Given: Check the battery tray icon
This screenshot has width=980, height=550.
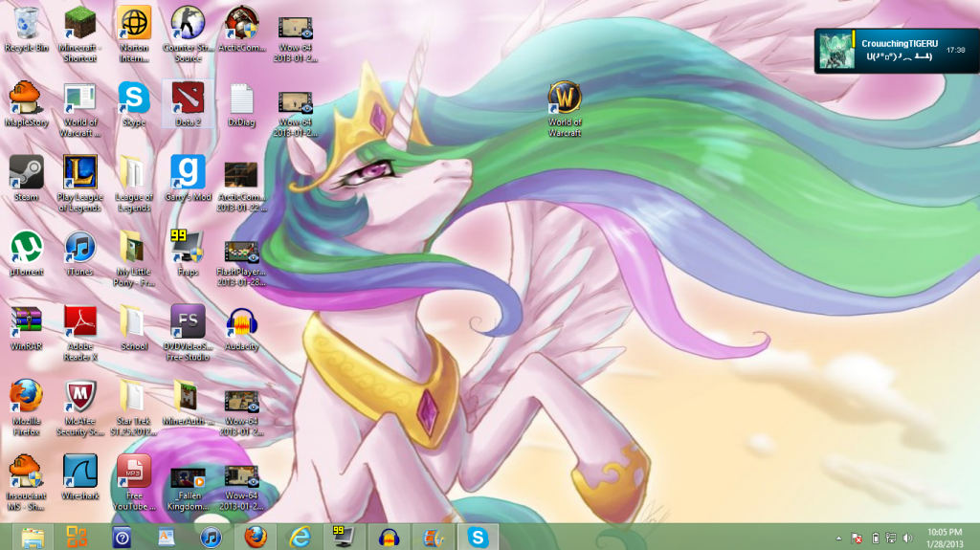Looking at the screenshot, I should 876,539.
